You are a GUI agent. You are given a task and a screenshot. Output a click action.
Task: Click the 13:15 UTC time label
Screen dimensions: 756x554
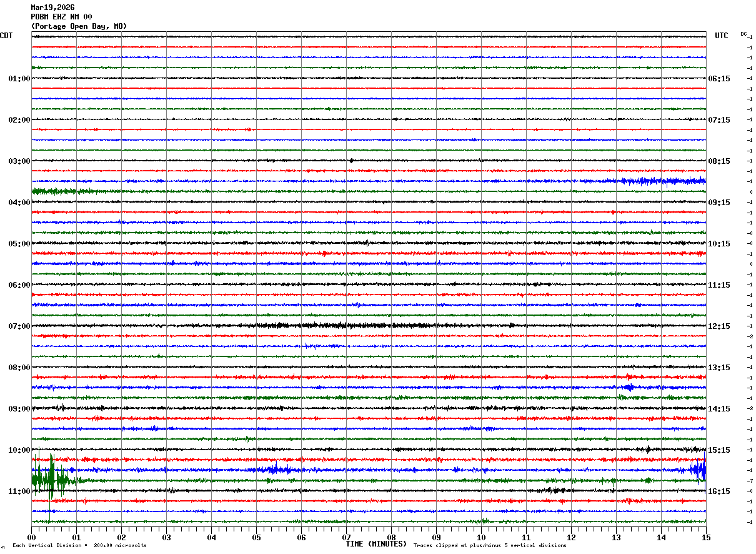point(719,368)
